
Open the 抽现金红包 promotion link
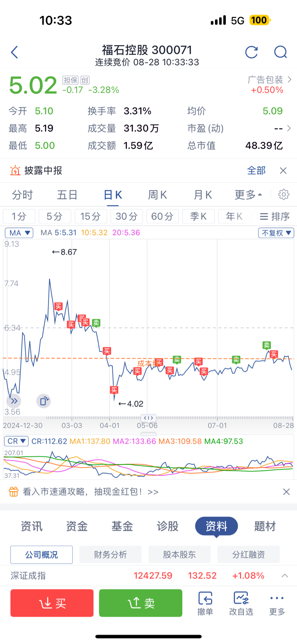(x=90, y=492)
